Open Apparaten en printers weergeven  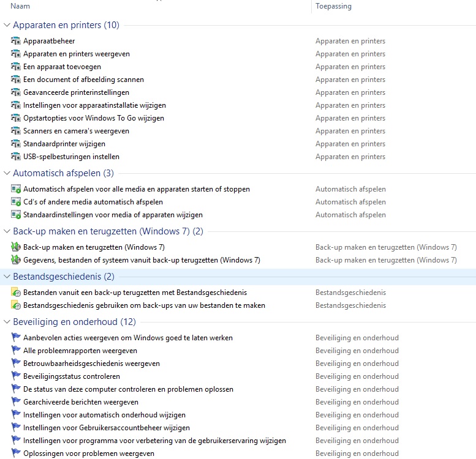pos(77,54)
